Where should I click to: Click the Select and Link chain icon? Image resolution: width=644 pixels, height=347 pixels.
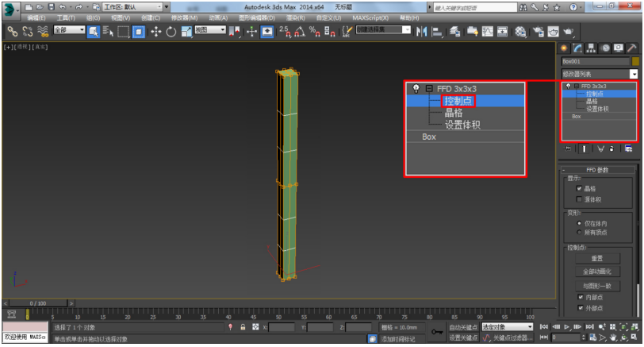click(x=12, y=32)
